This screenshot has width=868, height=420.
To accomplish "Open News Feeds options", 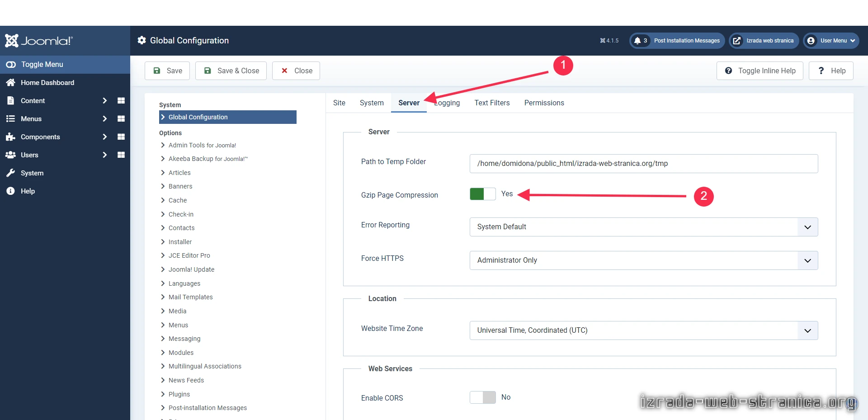I will click(186, 380).
